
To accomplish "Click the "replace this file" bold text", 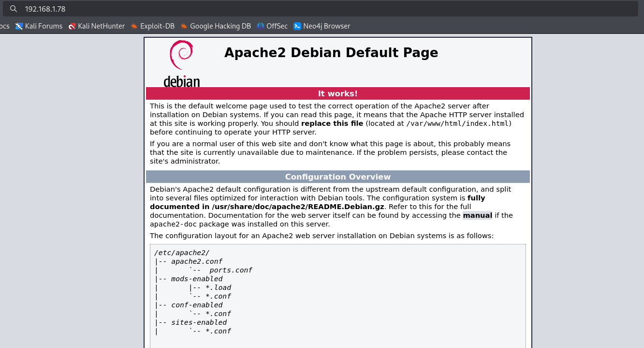I will click(x=332, y=123).
